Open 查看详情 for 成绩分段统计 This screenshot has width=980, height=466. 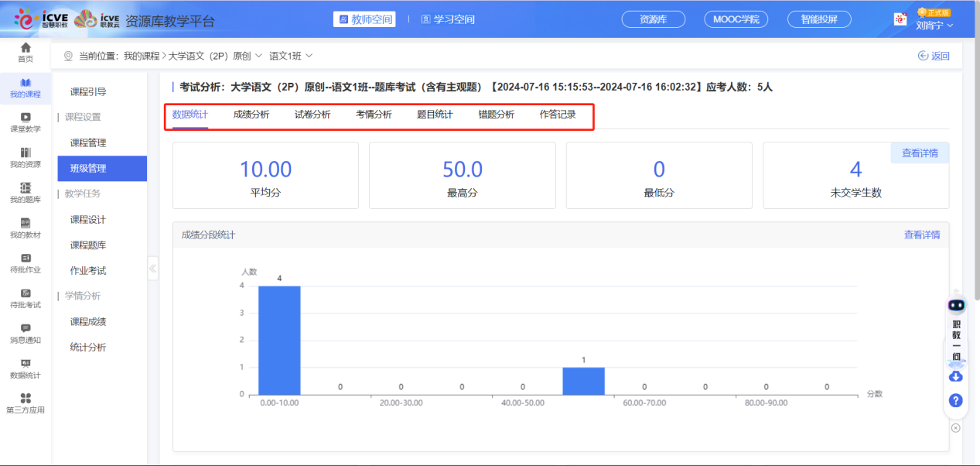(x=921, y=235)
